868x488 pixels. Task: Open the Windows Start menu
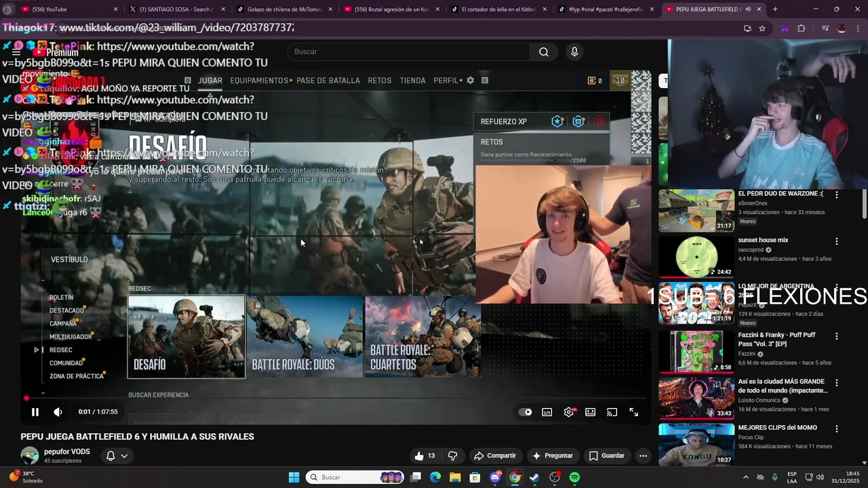(294, 477)
